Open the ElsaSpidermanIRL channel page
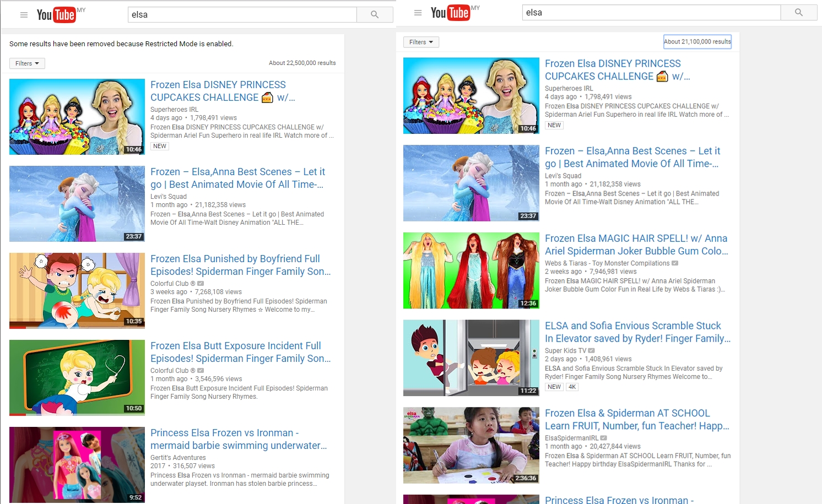This screenshot has width=822, height=504. tap(571, 438)
